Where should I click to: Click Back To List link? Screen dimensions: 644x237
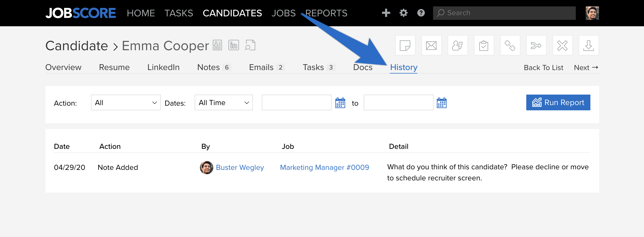coord(543,68)
